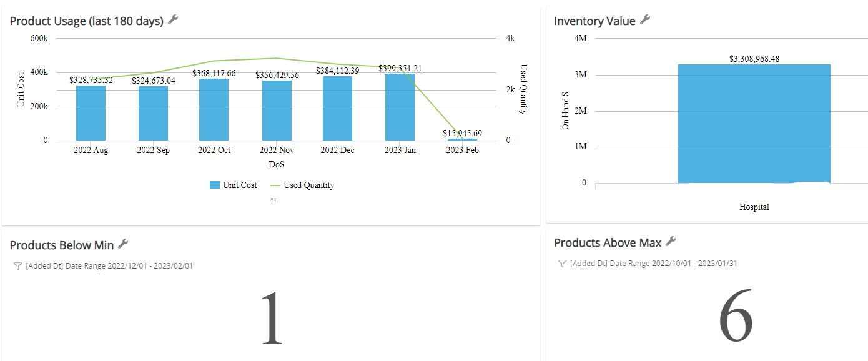Toggle Unit Cost series in legend
Viewport: 868px width, 361px height.
tap(233, 185)
